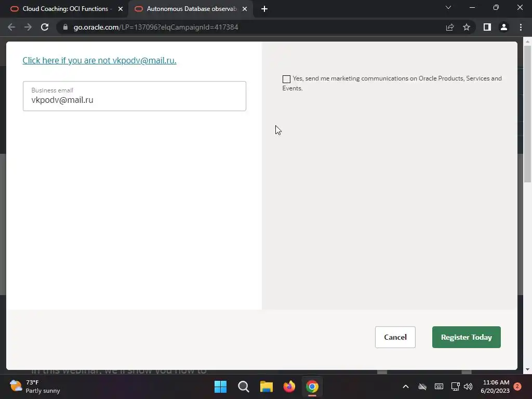Open network display tray icon
Screen dimensions: 532x399
(x=455, y=387)
